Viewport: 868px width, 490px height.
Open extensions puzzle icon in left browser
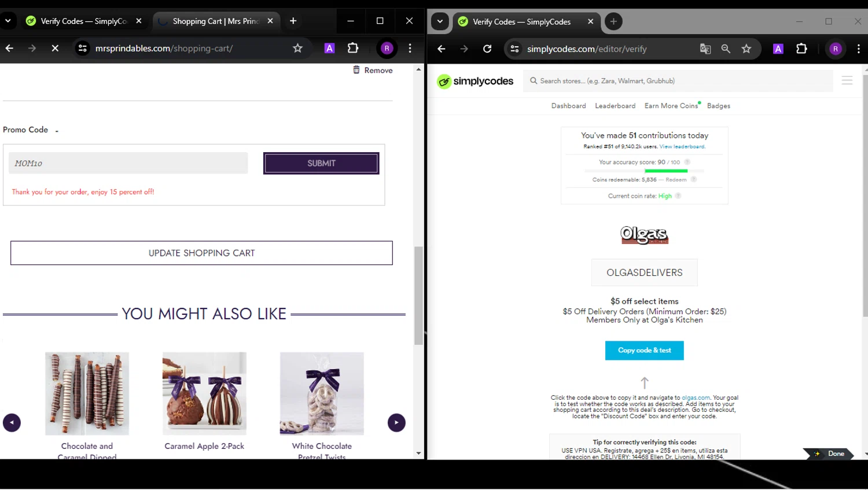pyautogui.click(x=353, y=49)
